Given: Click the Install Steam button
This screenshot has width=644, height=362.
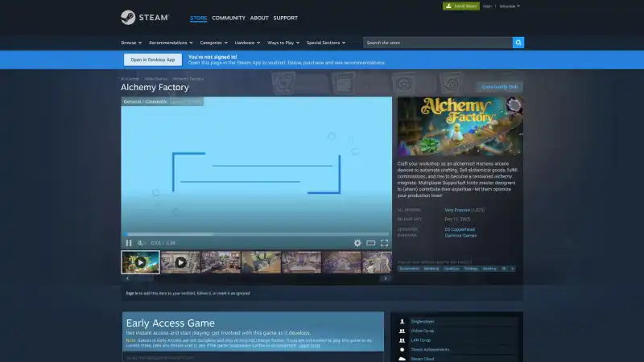Looking at the screenshot, I should click(460, 6).
